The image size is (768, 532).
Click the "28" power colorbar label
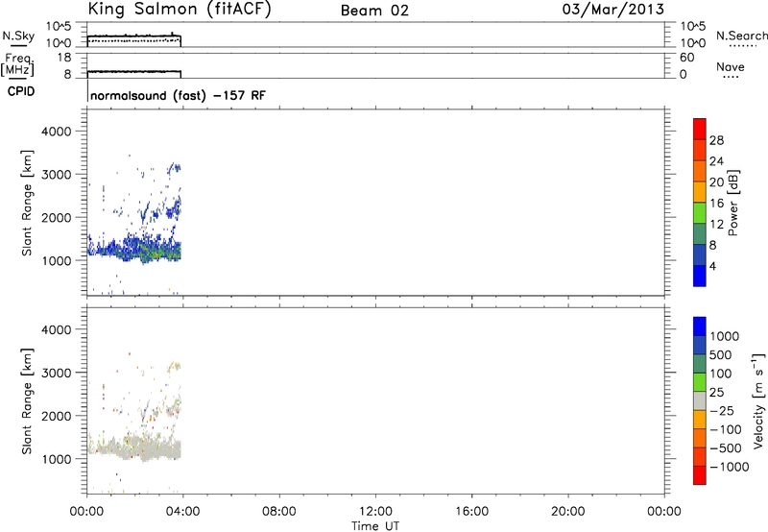click(x=716, y=140)
